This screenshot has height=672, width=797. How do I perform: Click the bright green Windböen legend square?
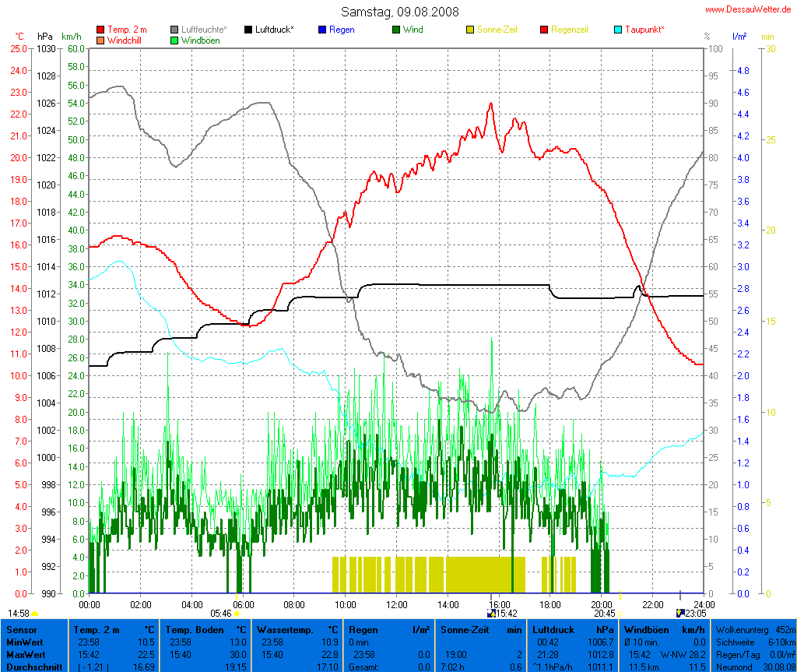(174, 40)
